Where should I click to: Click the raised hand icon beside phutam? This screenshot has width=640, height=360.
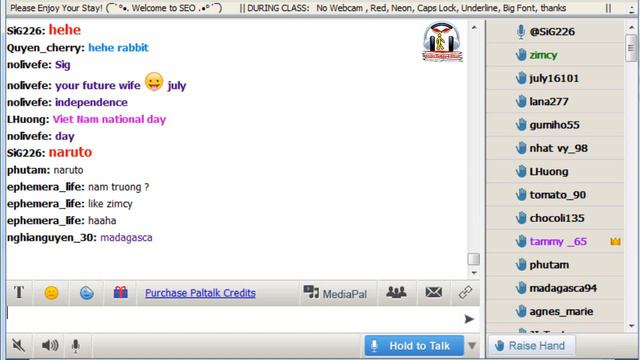click(x=520, y=264)
